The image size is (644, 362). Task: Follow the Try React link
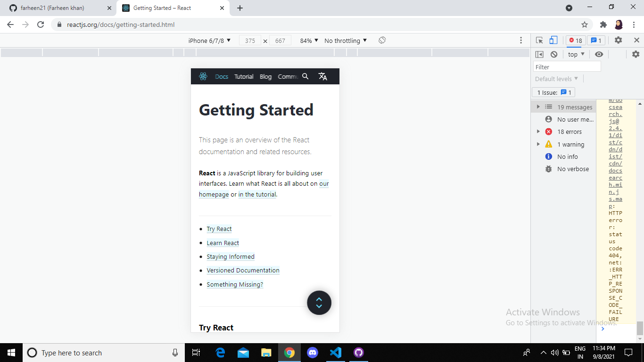[219, 229]
